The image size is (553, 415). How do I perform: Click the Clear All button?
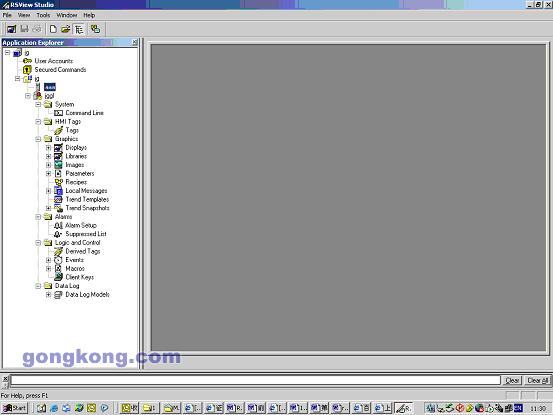[x=538, y=380]
